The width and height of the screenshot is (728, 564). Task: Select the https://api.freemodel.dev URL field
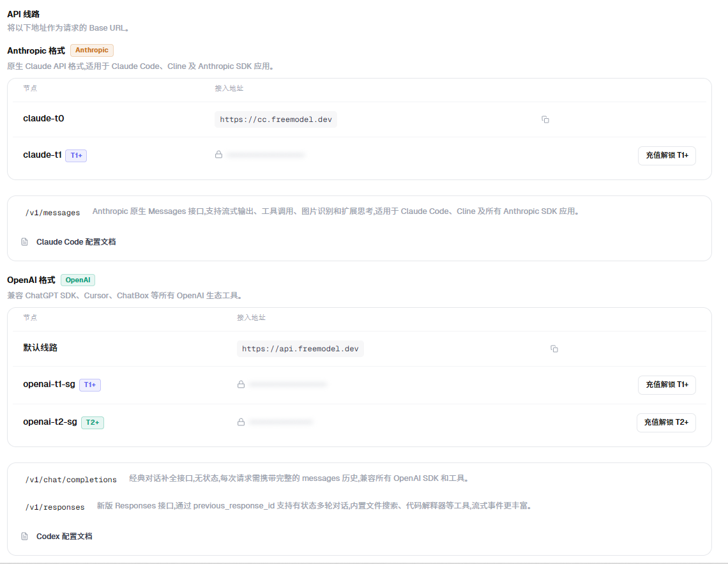point(300,349)
